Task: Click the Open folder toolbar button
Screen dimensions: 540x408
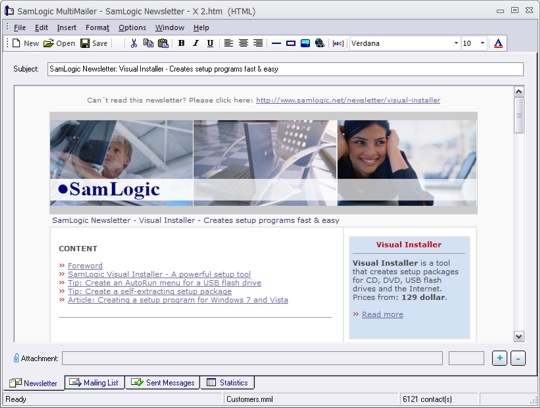Action: [59, 43]
